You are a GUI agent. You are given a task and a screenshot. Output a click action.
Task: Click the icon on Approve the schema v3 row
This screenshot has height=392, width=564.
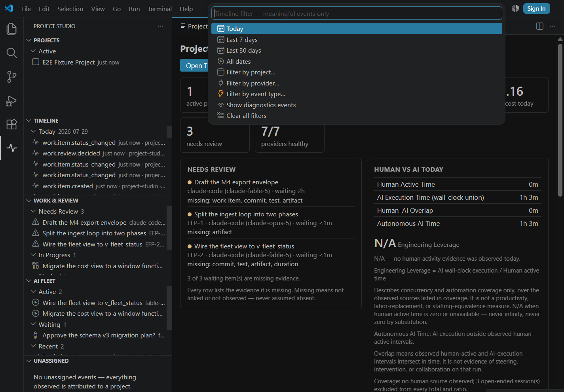[36, 335]
